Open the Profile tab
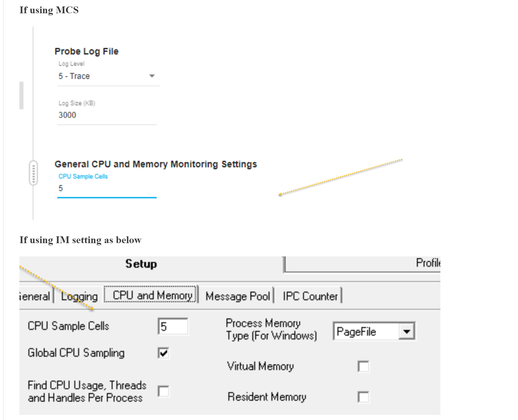This screenshot has width=518, height=420. [x=427, y=263]
